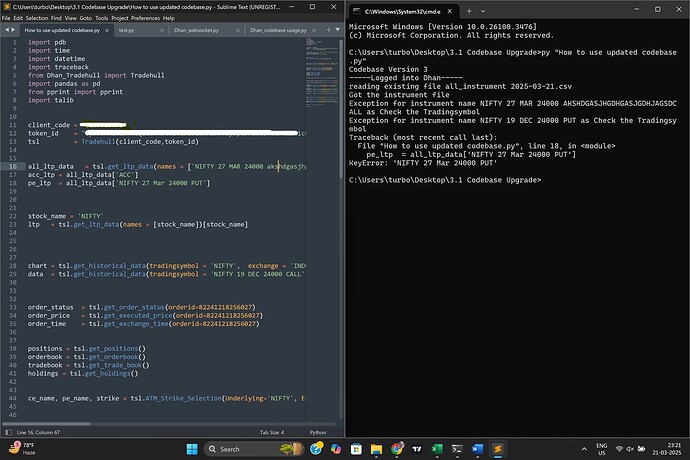Click 'import talib' on line 8
The image size is (690, 460).
51,100
